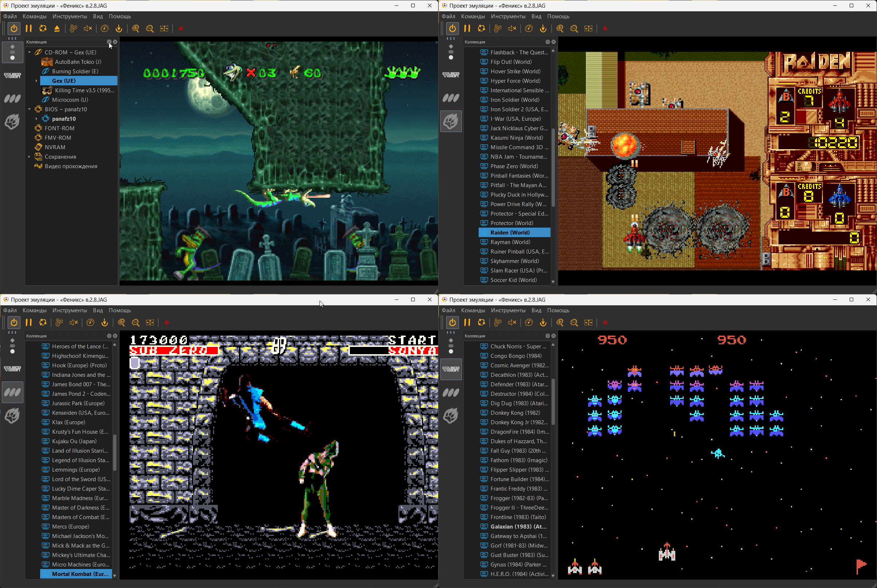877x588 pixels.
Task: Click the speedometer icon in the Raiden window
Action: tap(529, 28)
